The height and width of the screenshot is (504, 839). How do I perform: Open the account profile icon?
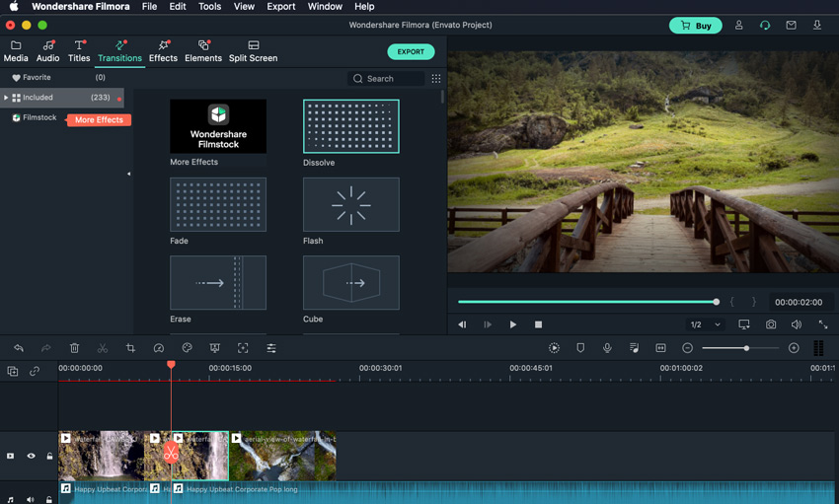tap(738, 25)
